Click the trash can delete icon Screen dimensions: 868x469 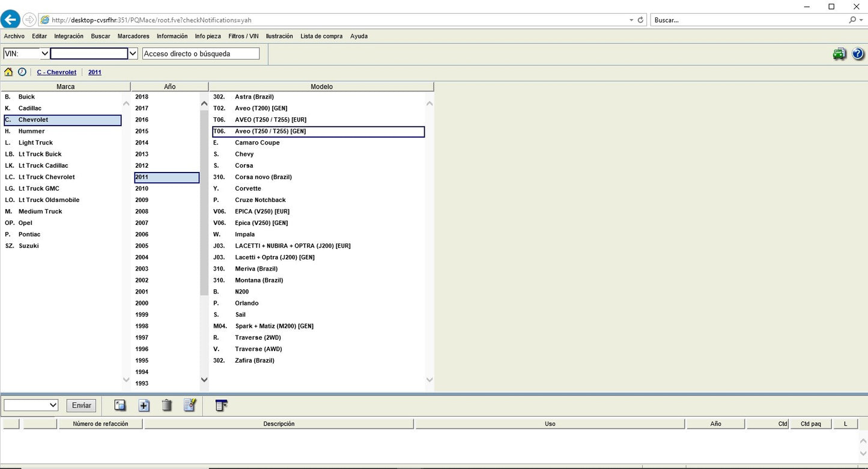point(167,405)
